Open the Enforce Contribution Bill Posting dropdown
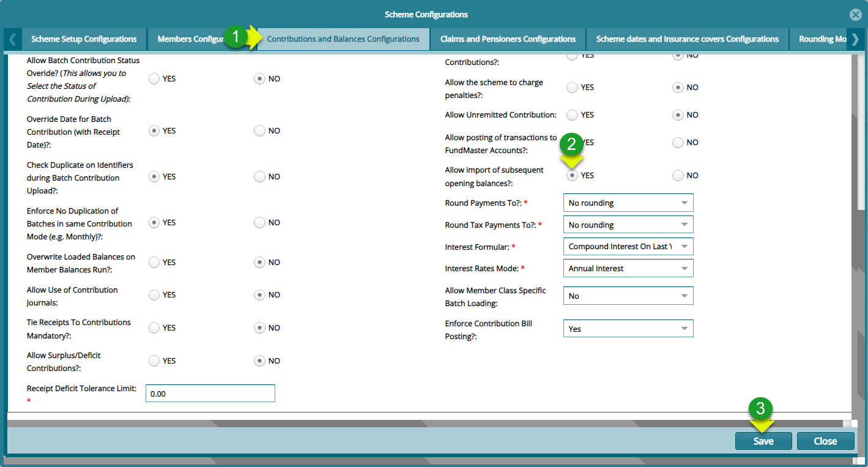868x467 pixels. (685, 328)
